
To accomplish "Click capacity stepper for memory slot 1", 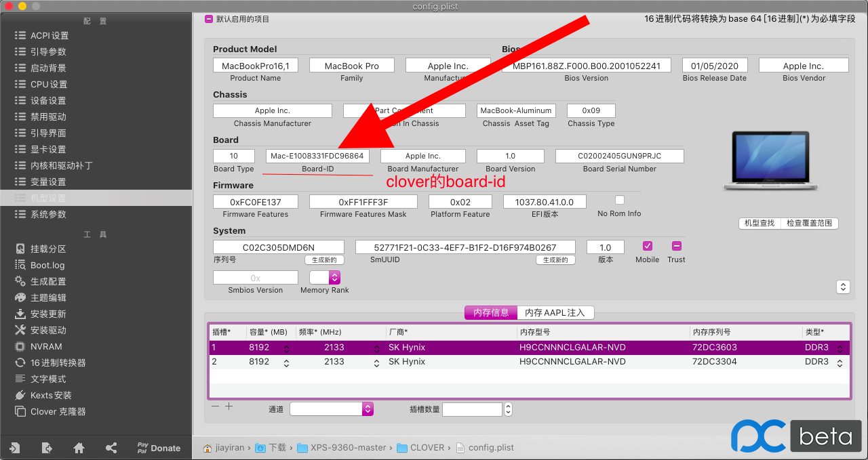I will [x=286, y=348].
